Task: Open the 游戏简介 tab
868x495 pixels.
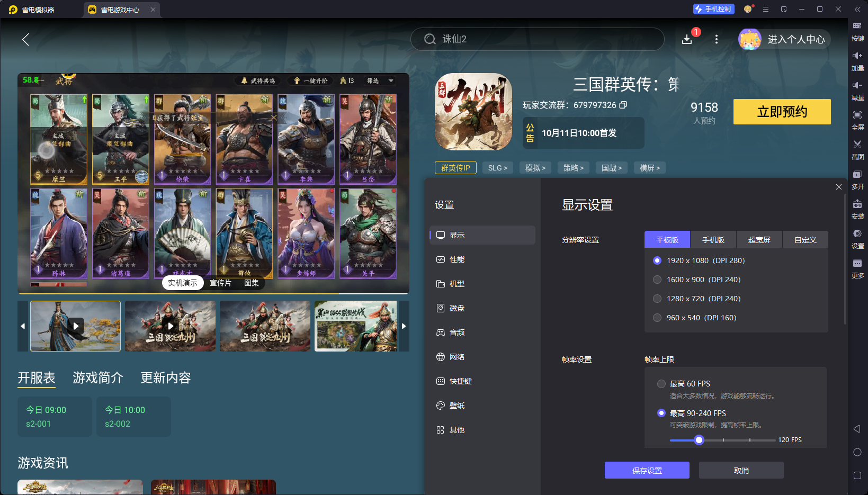Action: (x=98, y=378)
